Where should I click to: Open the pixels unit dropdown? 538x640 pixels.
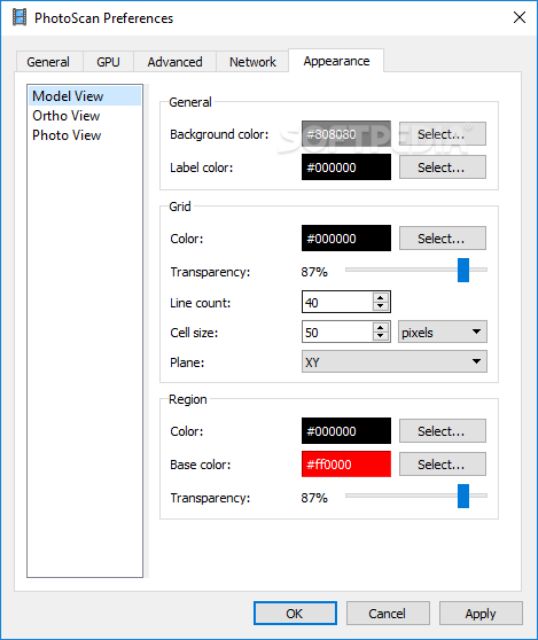coord(442,332)
